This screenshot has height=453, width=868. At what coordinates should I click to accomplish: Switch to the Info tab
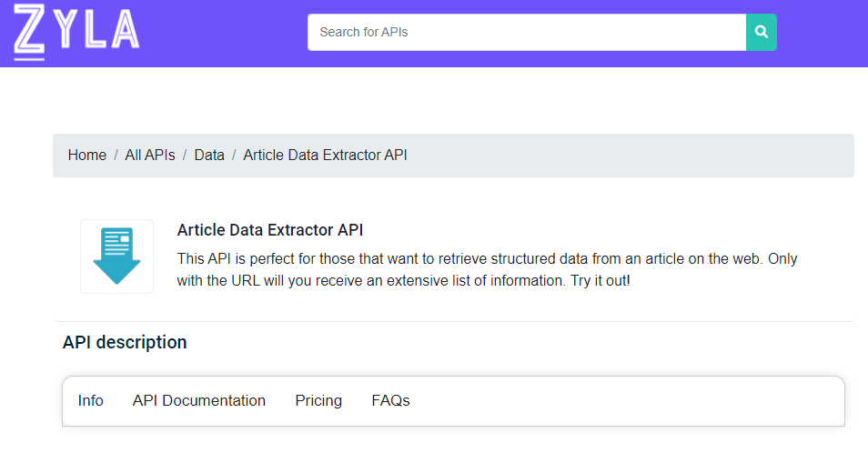tap(90, 400)
